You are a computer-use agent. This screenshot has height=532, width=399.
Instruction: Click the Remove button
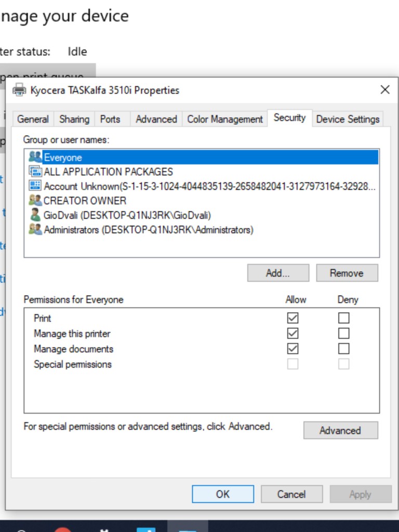coord(347,273)
